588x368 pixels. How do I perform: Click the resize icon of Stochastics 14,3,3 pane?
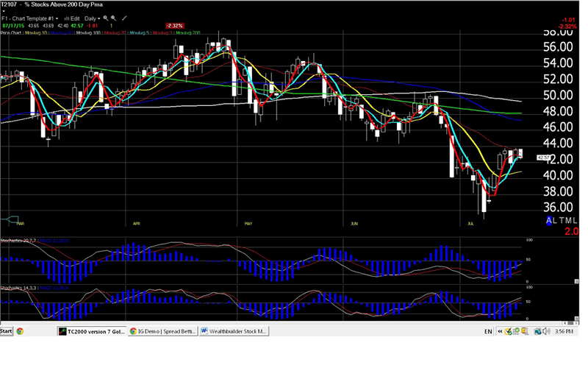577,319
